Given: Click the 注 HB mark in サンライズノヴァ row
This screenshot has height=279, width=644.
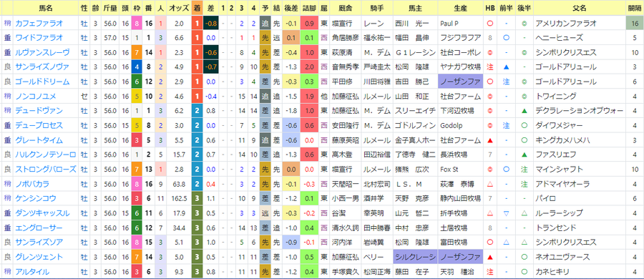Looking at the screenshot, I should pyautogui.click(x=489, y=67).
